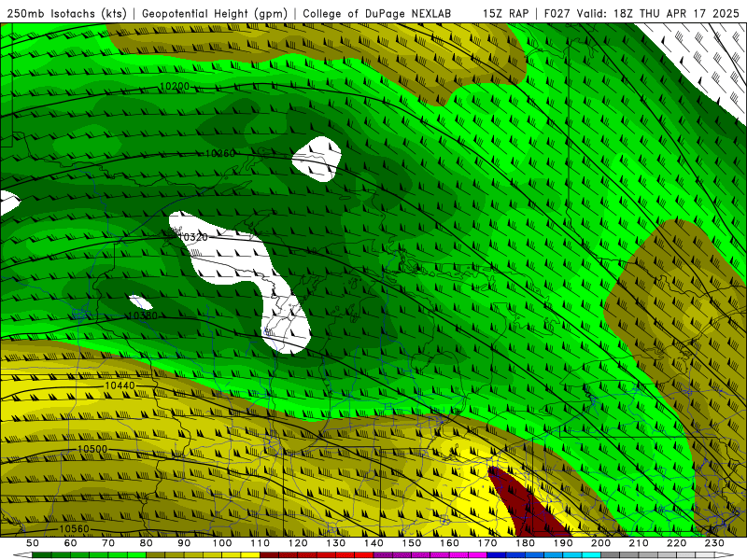
Task: Click the 200 knot color scale label
Action: click(601, 543)
